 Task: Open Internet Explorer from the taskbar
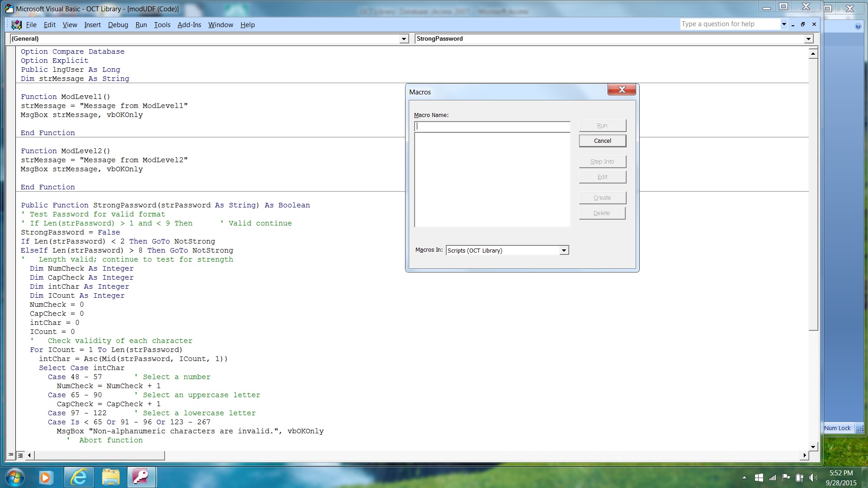click(78, 477)
